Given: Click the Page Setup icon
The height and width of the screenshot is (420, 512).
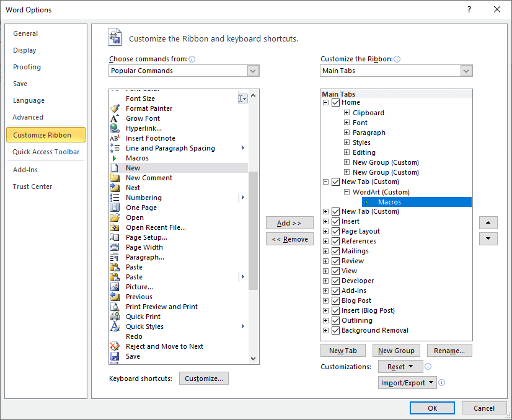Looking at the screenshot, I should tap(115, 237).
